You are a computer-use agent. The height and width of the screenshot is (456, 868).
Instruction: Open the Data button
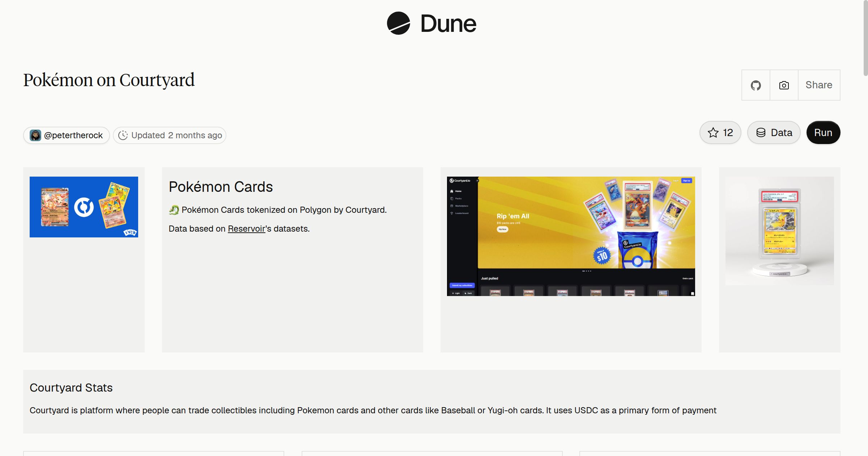pyautogui.click(x=774, y=133)
